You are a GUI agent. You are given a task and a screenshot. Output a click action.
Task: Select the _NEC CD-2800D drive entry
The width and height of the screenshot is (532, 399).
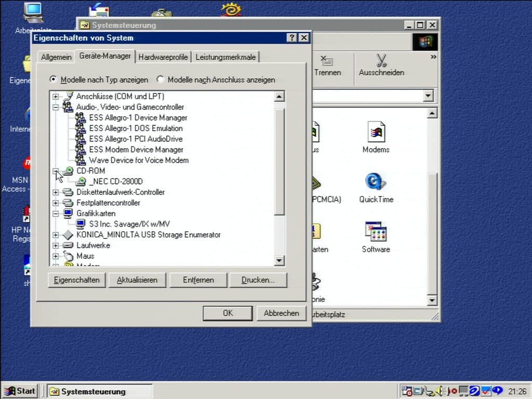point(116,181)
